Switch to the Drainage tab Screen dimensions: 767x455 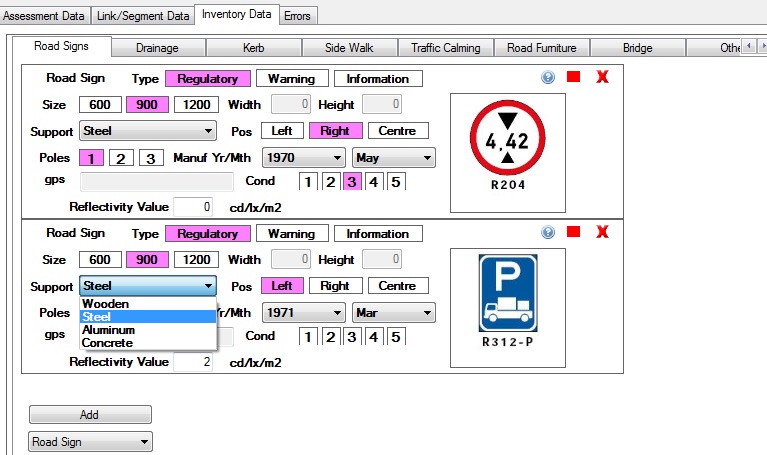pos(157,47)
